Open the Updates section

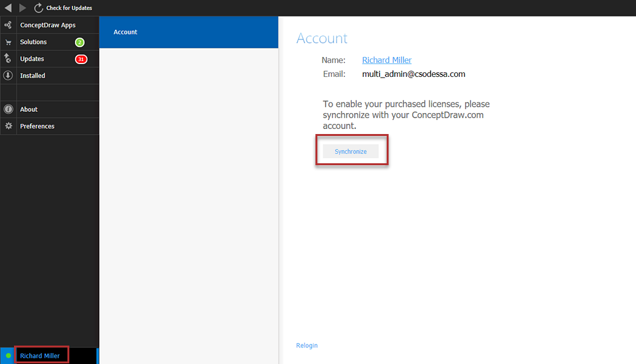click(x=32, y=59)
